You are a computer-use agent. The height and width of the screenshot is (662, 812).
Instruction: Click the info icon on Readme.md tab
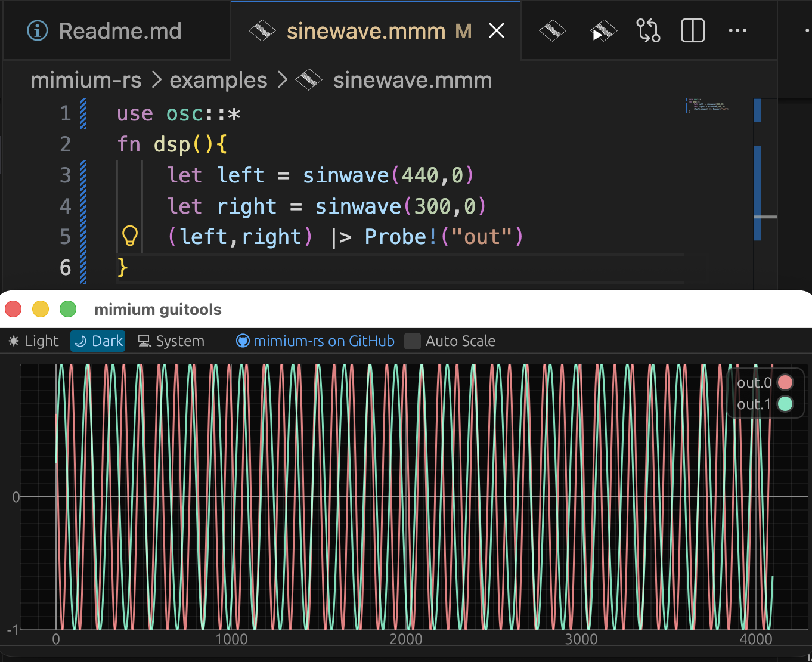click(x=38, y=30)
